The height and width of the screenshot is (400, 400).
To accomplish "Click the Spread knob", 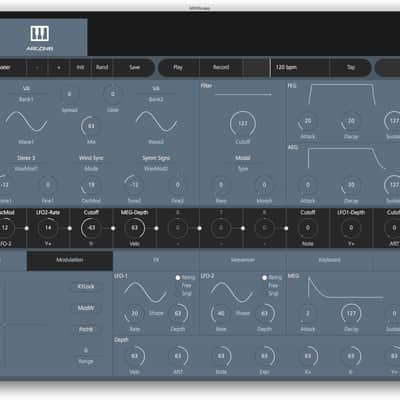I will pos(69,94).
